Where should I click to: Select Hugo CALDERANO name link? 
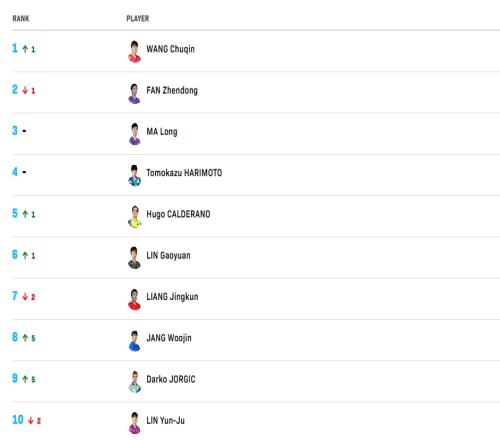pos(178,214)
